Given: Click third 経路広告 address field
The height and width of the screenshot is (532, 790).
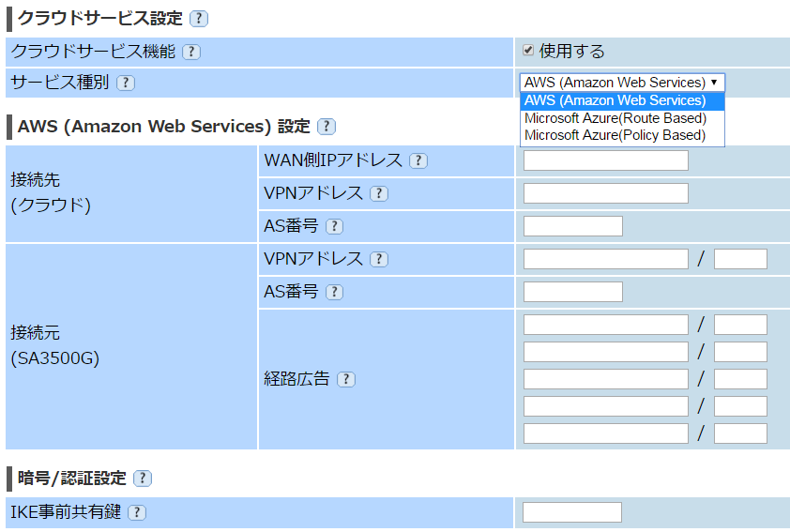Looking at the screenshot, I should [x=605, y=379].
